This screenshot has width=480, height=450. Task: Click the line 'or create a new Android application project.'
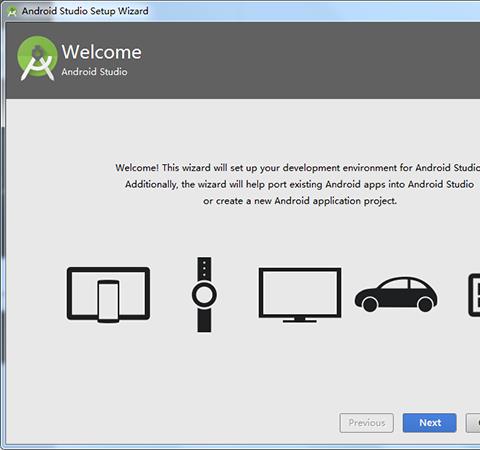[300, 201]
